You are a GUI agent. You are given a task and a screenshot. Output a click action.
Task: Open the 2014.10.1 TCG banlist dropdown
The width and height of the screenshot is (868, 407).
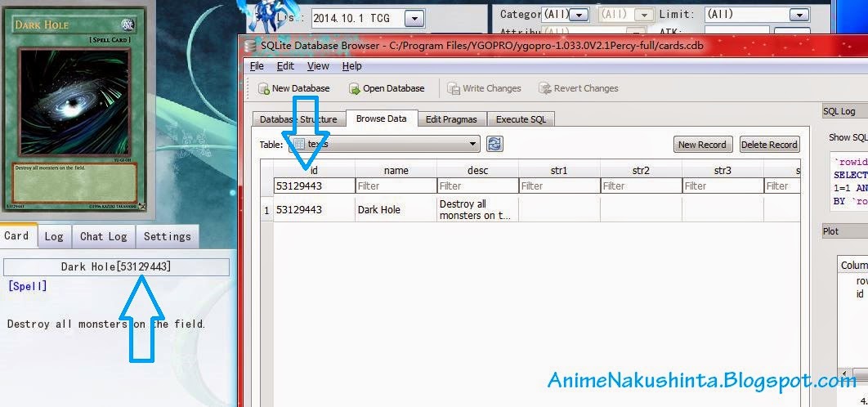tap(368, 18)
